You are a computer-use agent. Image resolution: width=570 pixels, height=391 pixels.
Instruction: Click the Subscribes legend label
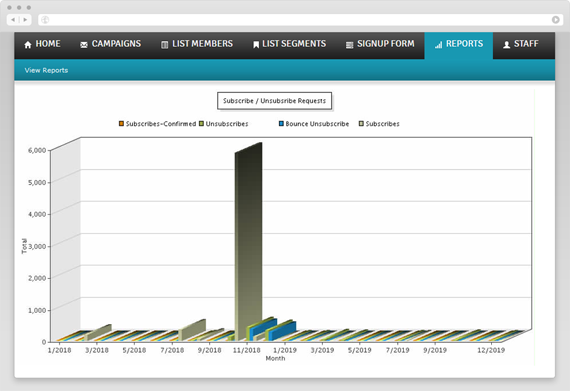[382, 124]
